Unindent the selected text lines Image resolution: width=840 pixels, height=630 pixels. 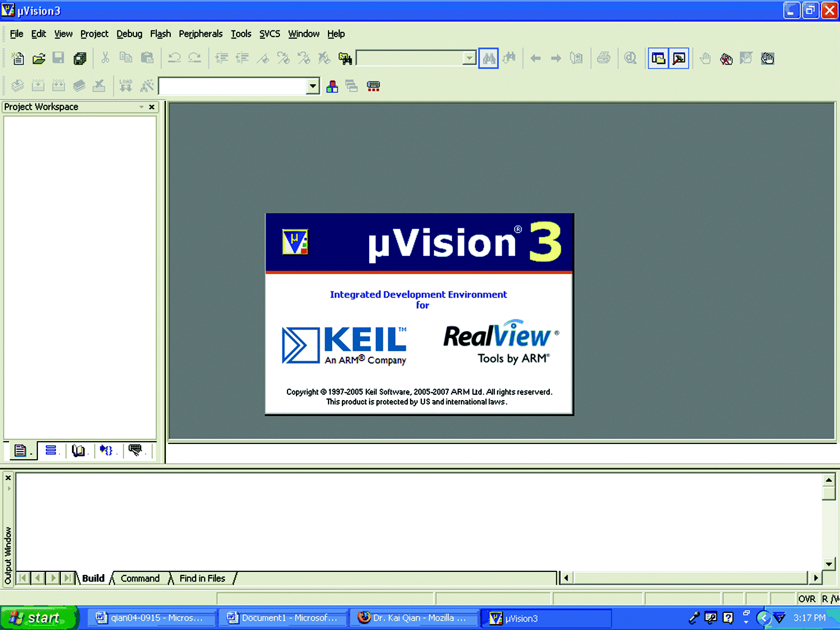click(242, 58)
